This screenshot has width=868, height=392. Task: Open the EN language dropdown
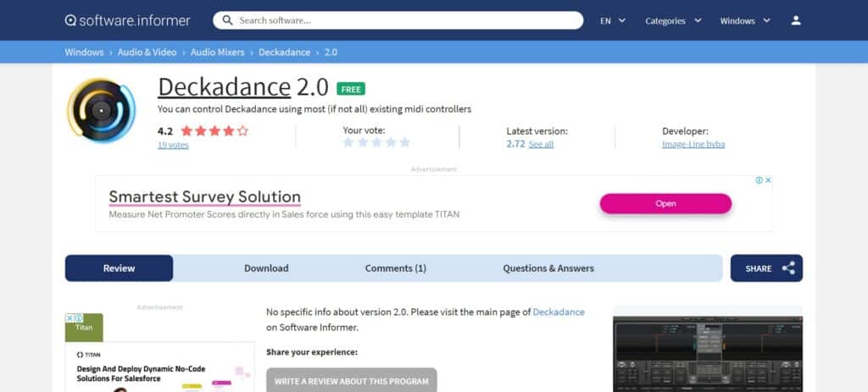coord(613,20)
